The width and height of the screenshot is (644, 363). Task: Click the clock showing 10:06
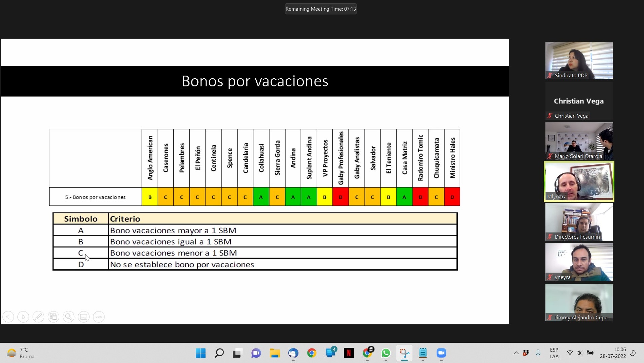[x=613, y=353]
